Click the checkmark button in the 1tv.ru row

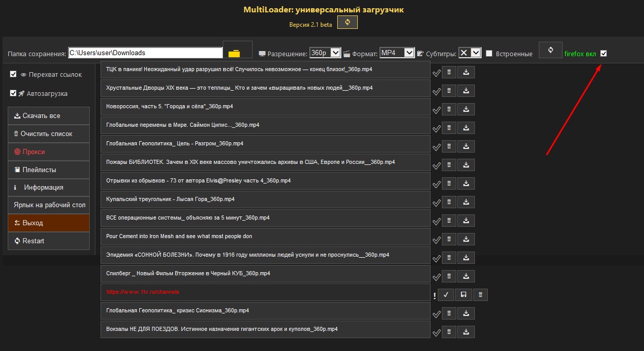click(x=446, y=295)
